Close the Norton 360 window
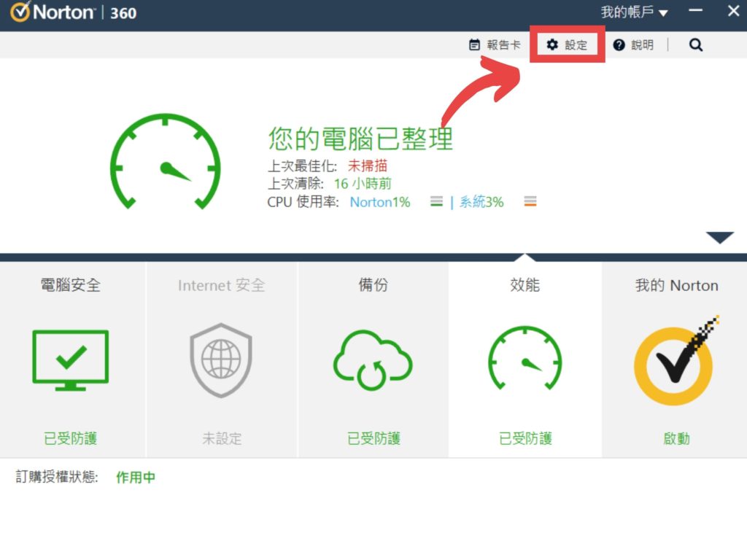The width and height of the screenshot is (747, 560). click(x=734, y=10)
